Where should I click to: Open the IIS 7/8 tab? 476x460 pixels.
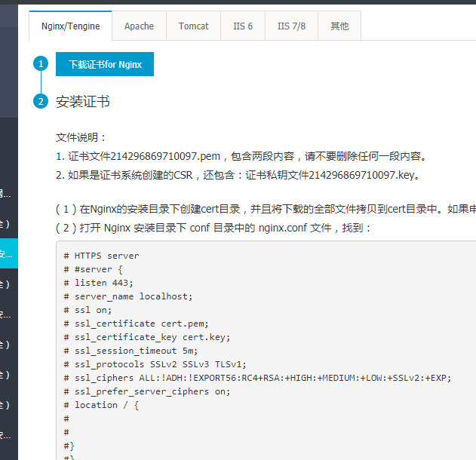point(292,26)
